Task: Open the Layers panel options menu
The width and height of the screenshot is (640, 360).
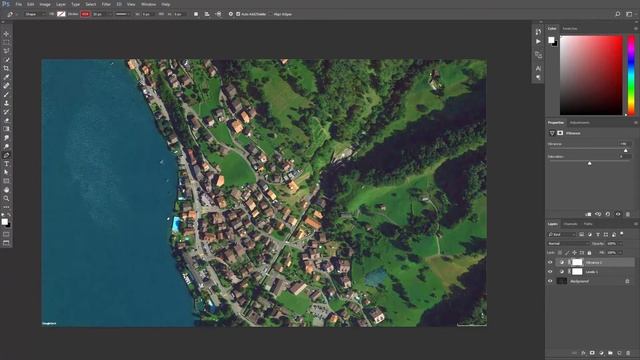Action: point(636,224)
